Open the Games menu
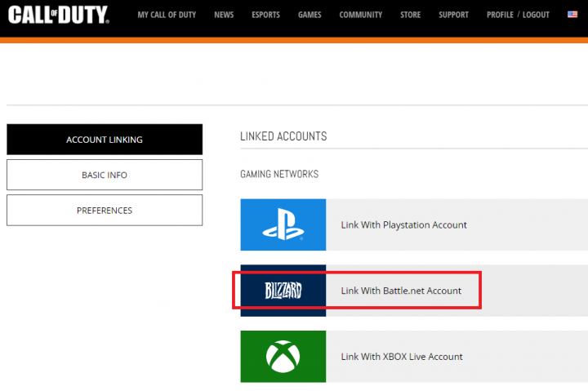Image resolution: width=588 pixels, height=391 pixels. click(310, 15)
